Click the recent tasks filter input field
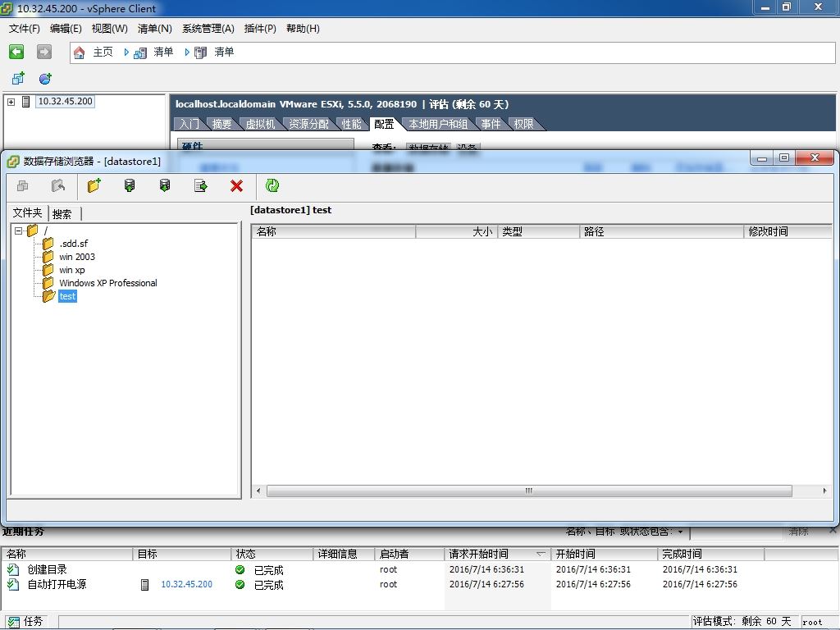Screen dimensions: 840x630 coord(737,532)
